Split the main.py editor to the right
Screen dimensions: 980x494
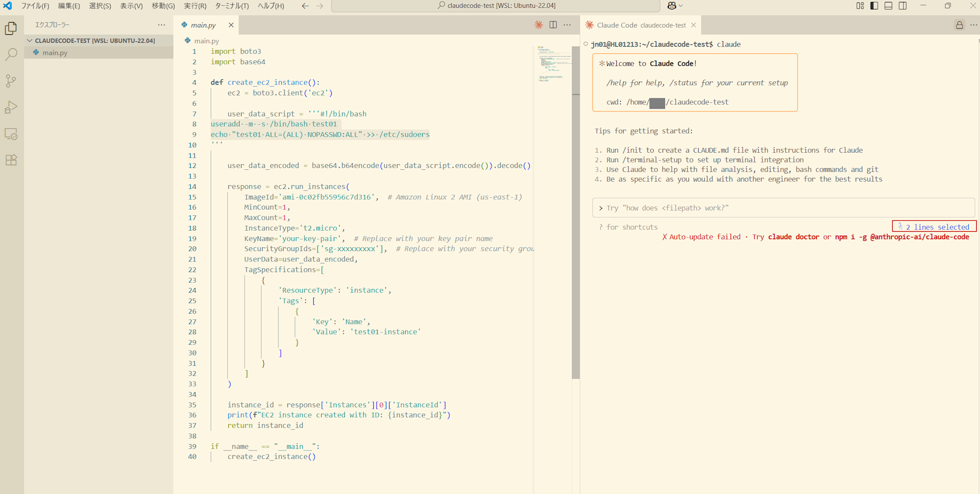pos(553,25)
